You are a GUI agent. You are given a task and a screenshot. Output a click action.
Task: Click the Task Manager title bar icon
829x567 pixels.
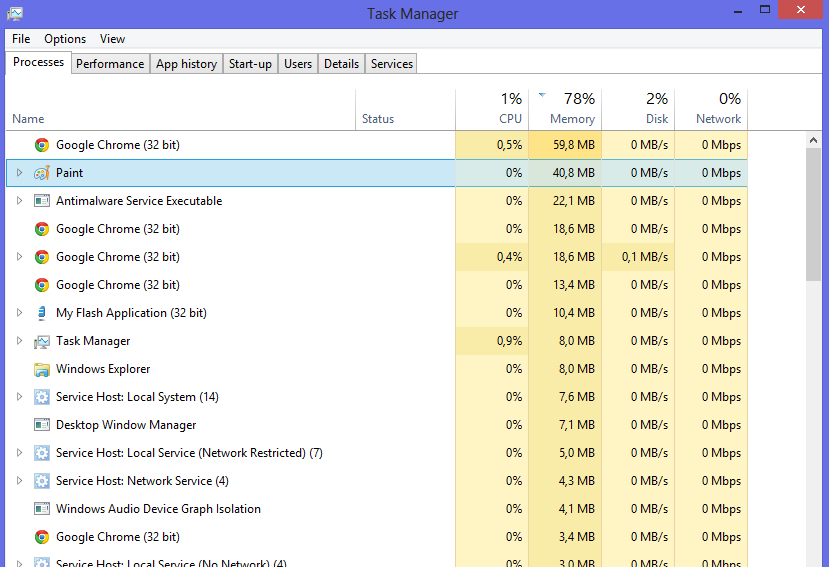pyautogui.click(x=14, y=14)
